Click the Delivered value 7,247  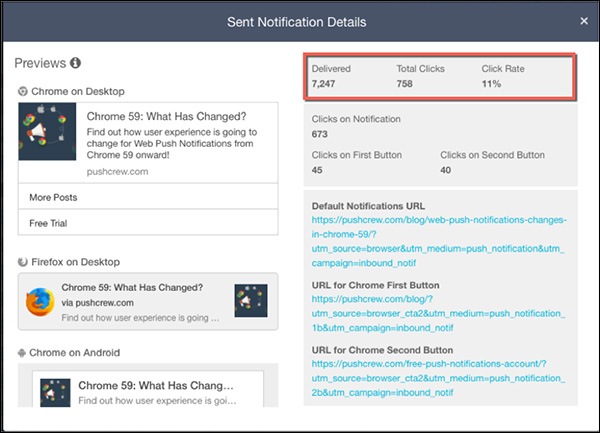(x=323, y=84)
